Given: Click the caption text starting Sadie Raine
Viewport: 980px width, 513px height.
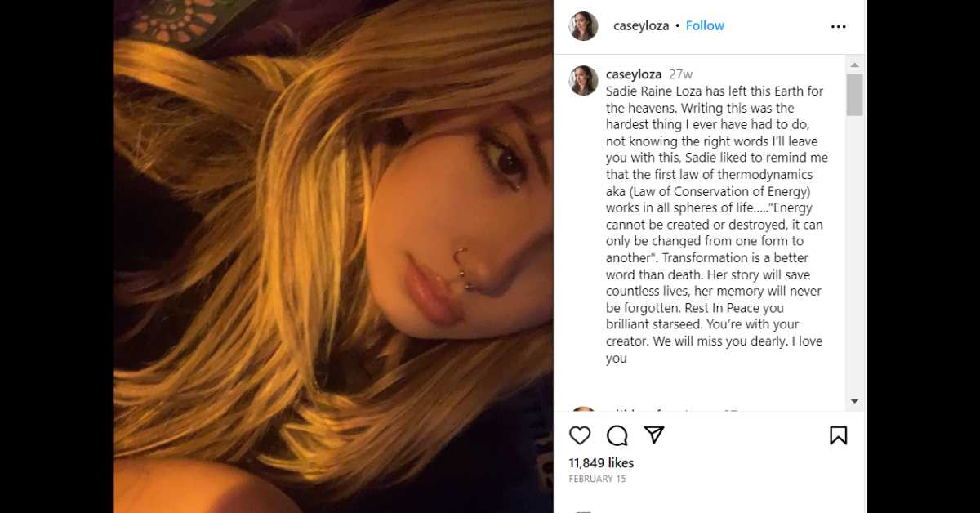Looking at the screenshot, I should click(x=715, y=225).
